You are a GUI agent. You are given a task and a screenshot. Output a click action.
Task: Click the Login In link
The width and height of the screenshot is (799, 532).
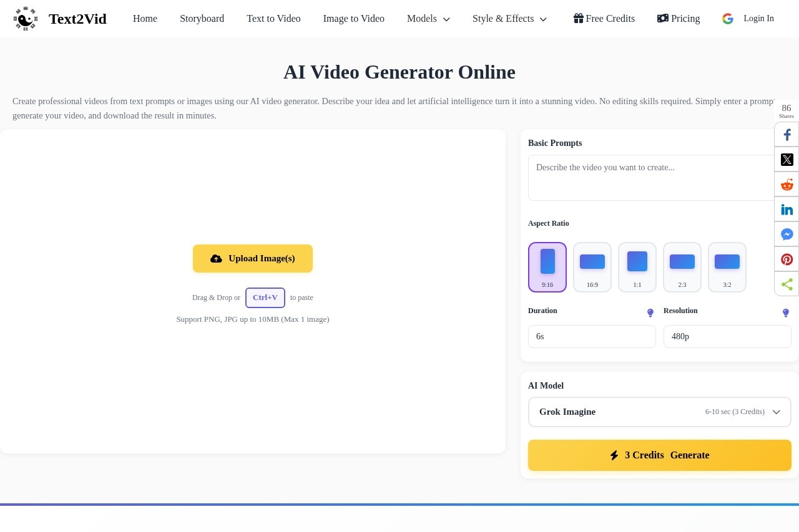click(758, 19)
